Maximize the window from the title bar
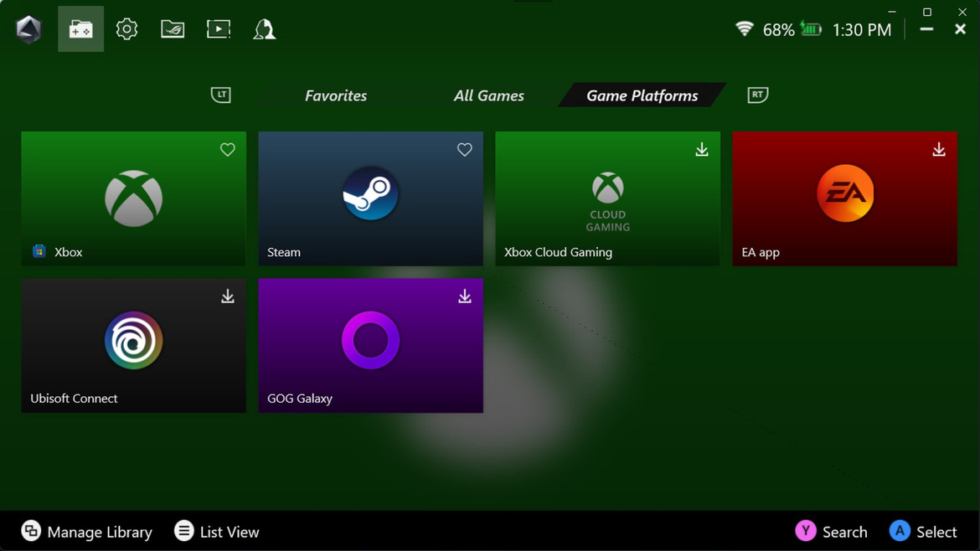Image resolution: width=980 pixels, height=551 pixels. [927, 12]
